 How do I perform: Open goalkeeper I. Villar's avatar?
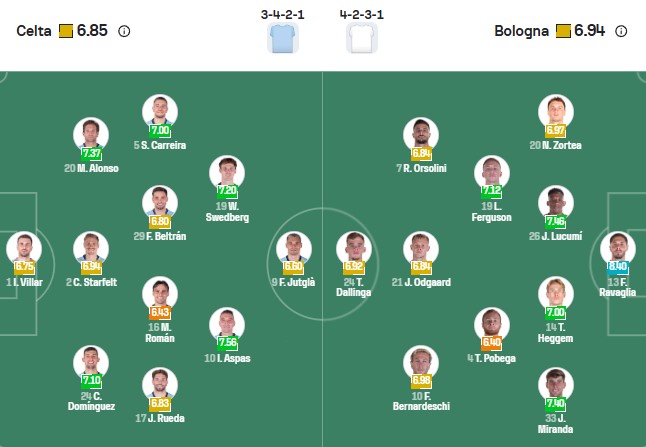(x=22, y=249)
